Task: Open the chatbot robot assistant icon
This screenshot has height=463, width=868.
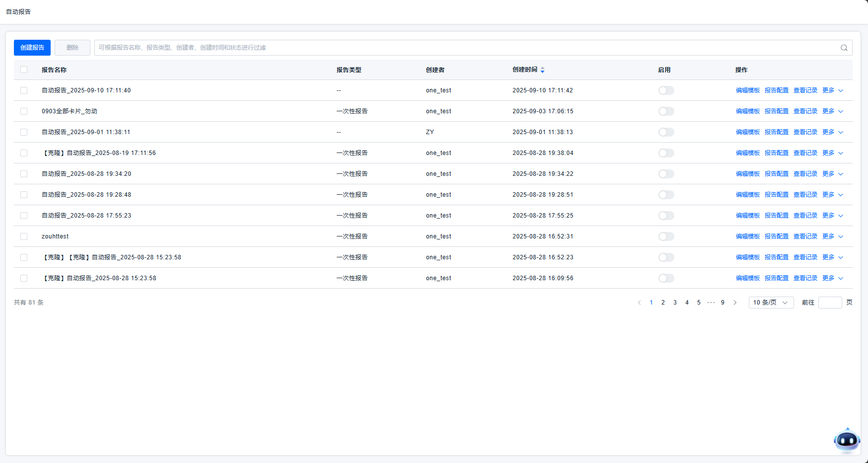Action: (x=847, y=440)
